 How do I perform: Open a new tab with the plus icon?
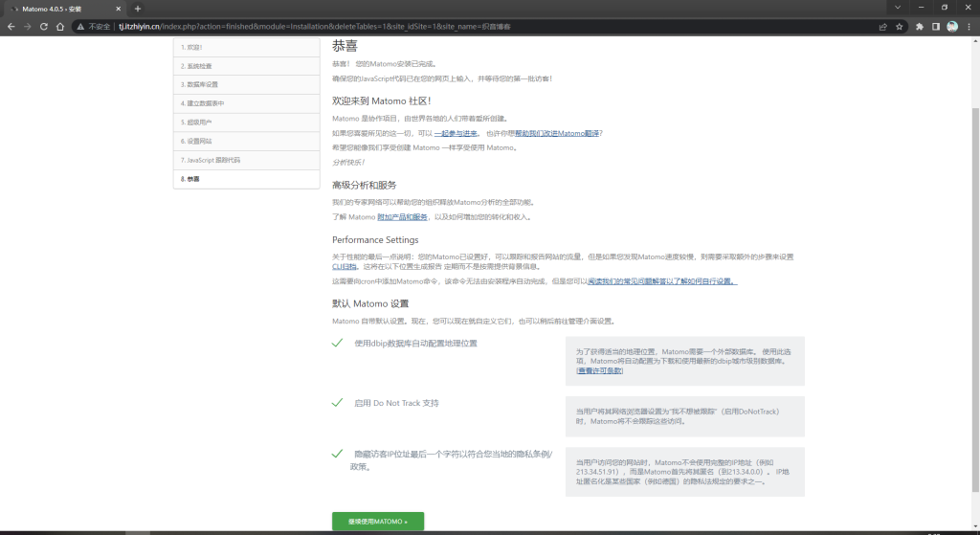pos(138,9)
